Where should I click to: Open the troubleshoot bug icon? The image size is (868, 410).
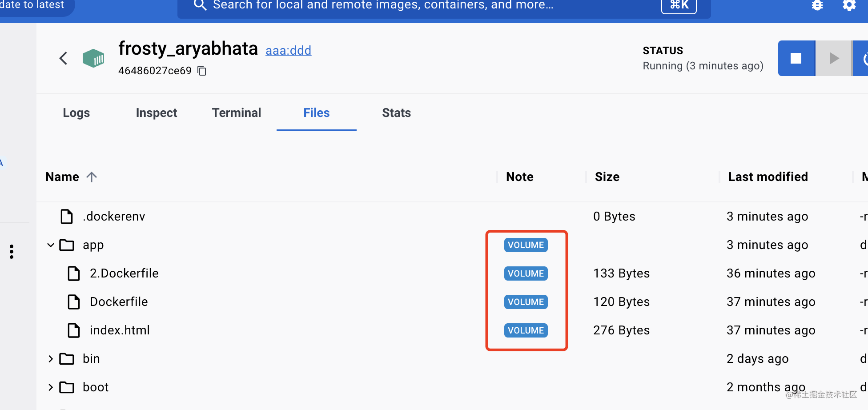[x=817, y=5]
